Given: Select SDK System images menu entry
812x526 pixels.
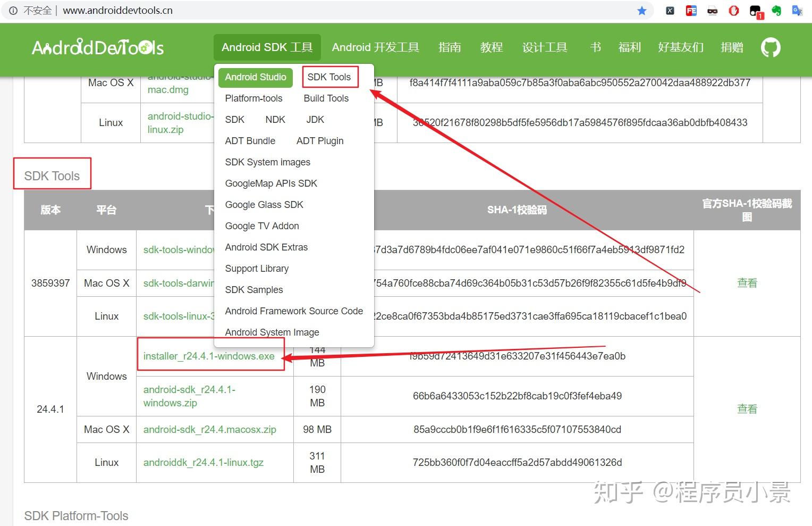Looking at the screenshot, I should click(267, 162).
